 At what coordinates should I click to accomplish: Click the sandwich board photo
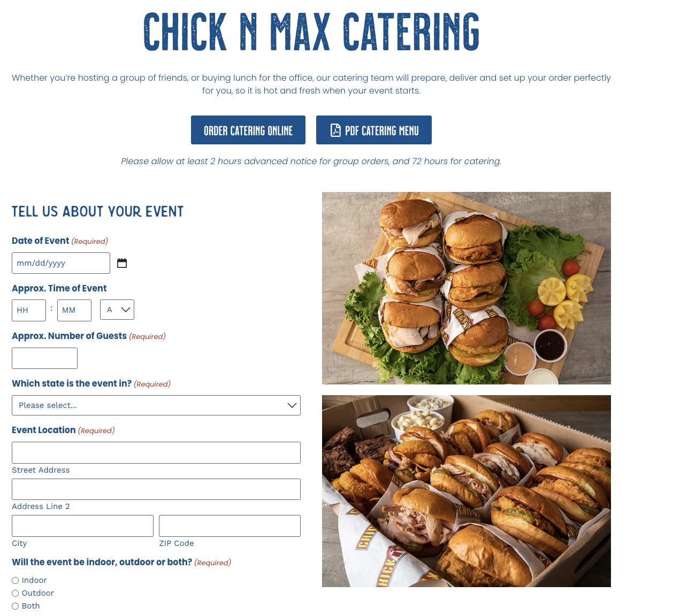467,288
